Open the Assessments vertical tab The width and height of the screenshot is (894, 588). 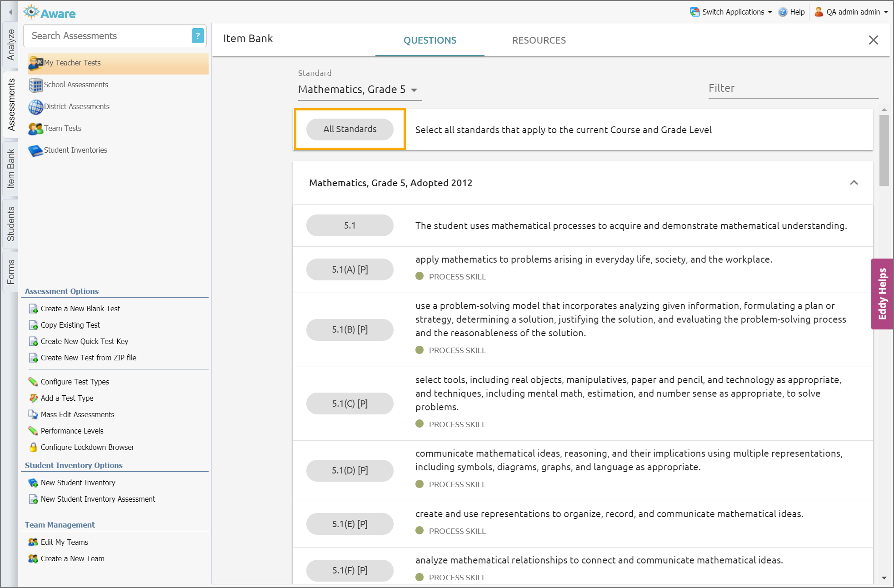pos(10,105)
